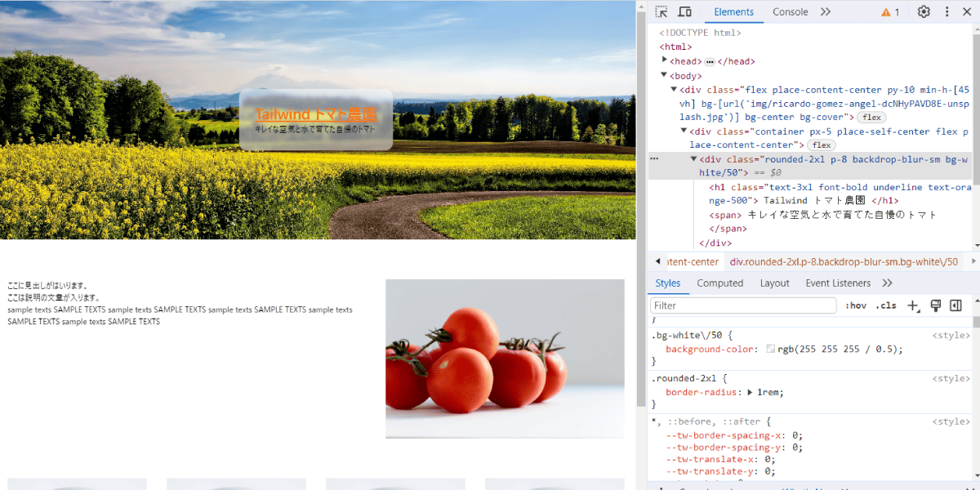Collapse the container px-5 div node
Image resolution: width=980 pixels, height=490 pixels.
pos(684,131)
